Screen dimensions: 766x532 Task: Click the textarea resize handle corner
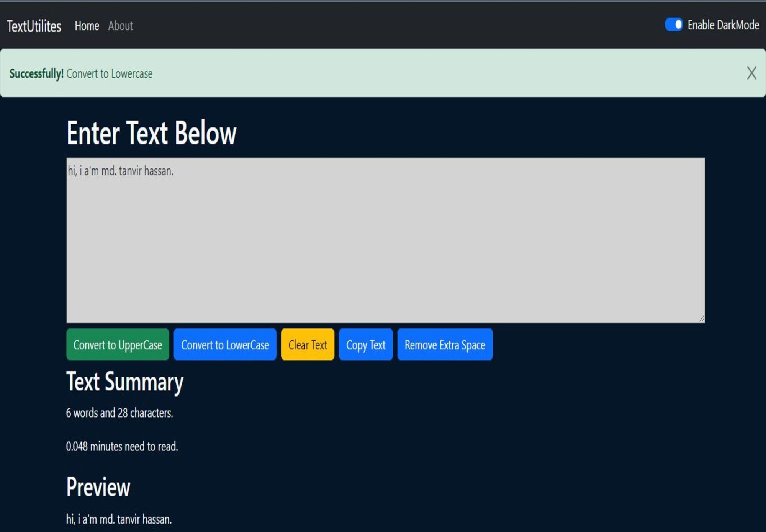pyautogui.click(x=701, y=319)
